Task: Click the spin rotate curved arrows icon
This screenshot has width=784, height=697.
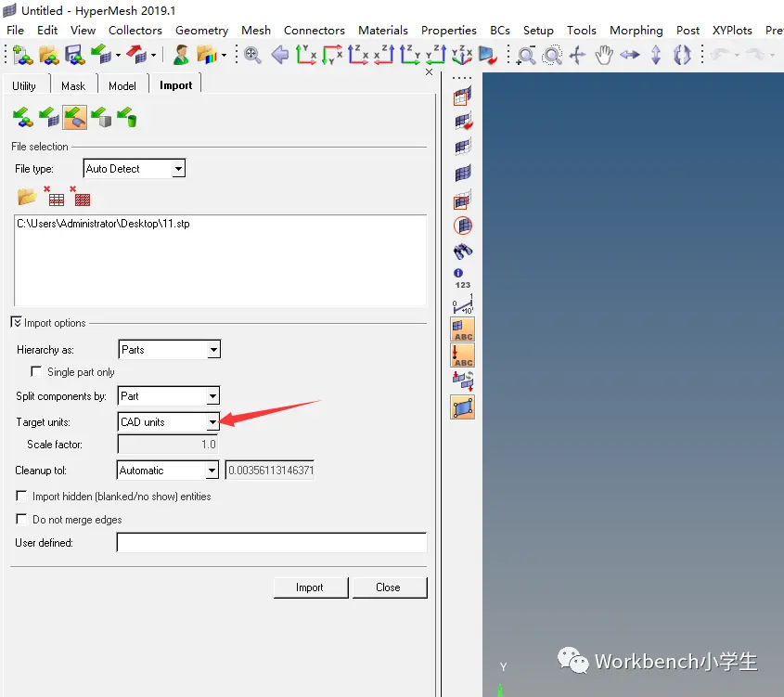Action: (x=682, y=55)
